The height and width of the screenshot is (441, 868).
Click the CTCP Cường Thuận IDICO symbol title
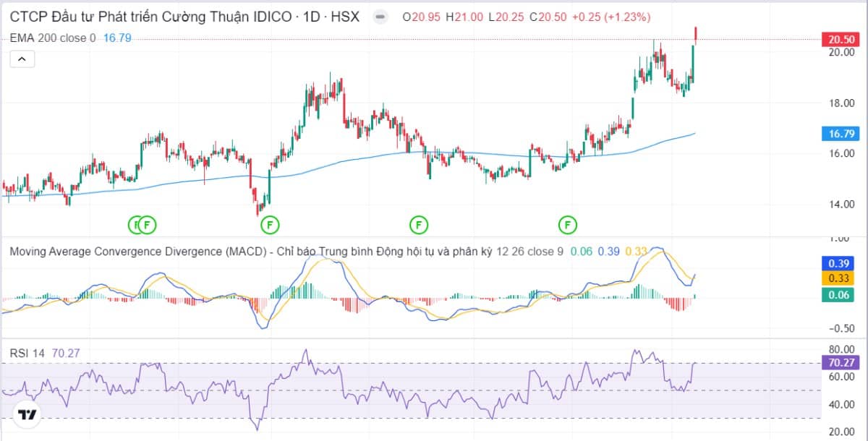point(184,17)
